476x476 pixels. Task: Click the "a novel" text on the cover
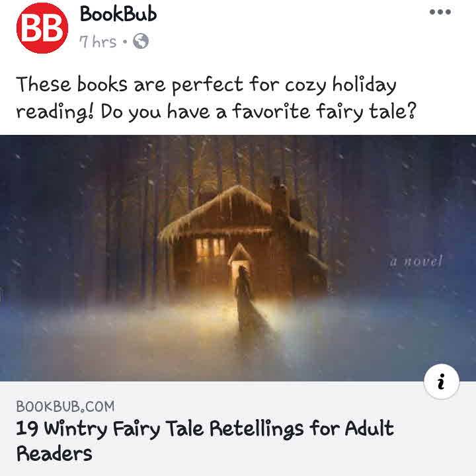click(x=416, y=260)
